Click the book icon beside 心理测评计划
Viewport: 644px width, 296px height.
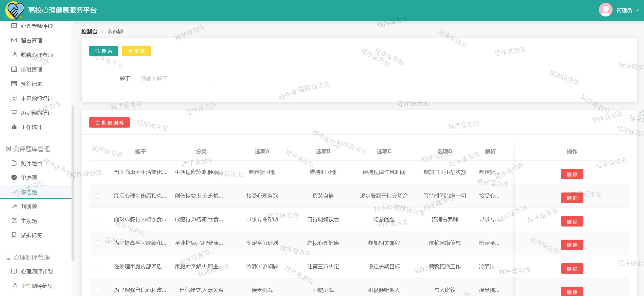coord(14,271)
